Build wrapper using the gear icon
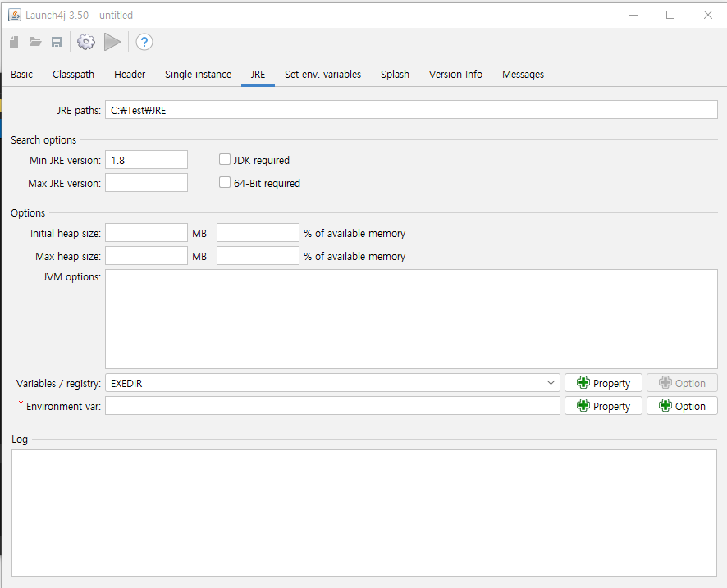This screenshot has height=588, width=727. [86, 42]
